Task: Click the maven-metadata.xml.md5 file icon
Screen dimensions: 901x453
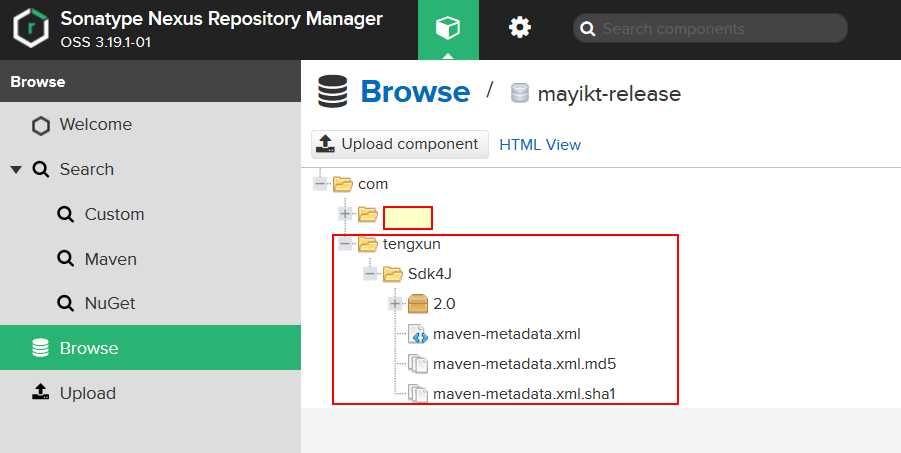Action: coord(418,364)
